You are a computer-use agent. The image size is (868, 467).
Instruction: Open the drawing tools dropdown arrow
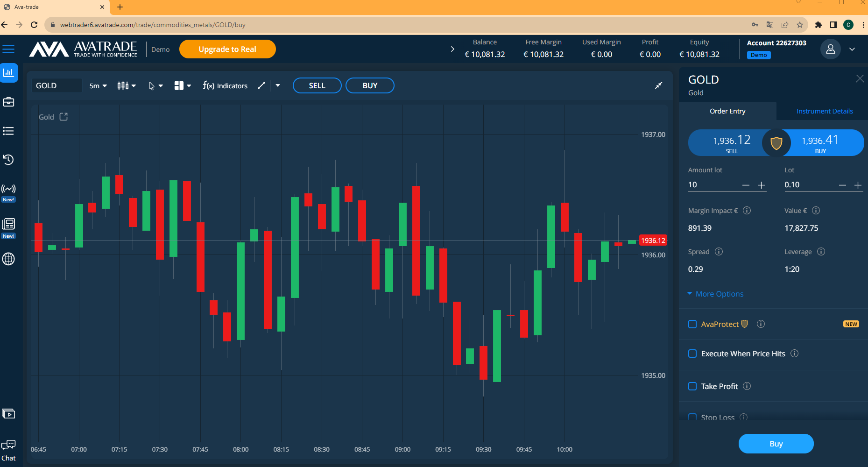(x=278, y=85)
